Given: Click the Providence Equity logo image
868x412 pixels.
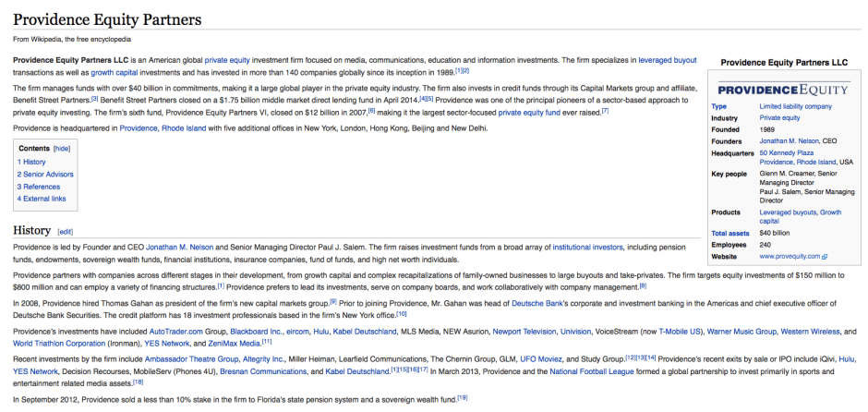Looking at the screenshot, I should (782, 89).
